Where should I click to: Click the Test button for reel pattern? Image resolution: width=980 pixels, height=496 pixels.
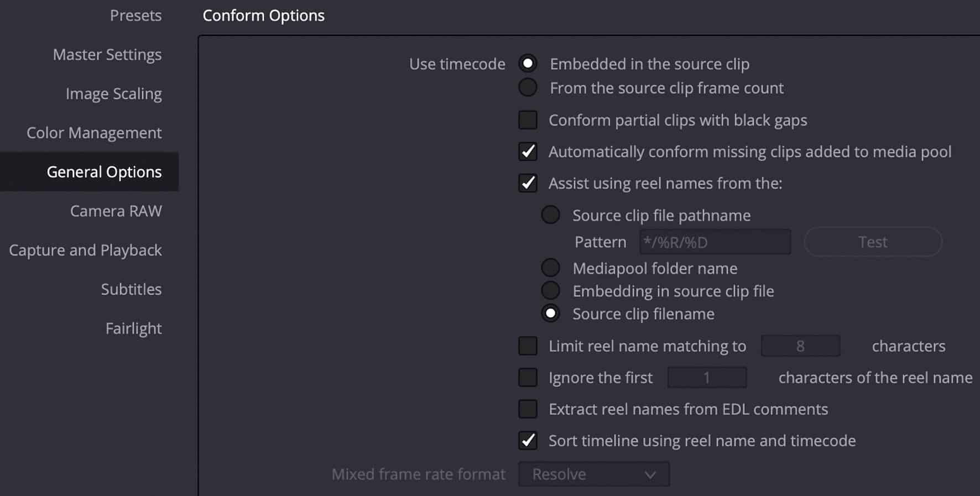873,242
